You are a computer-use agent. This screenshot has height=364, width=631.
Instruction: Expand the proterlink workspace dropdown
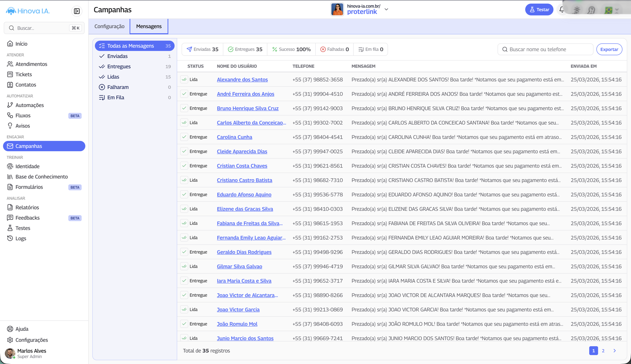click(x=386, y=10)
